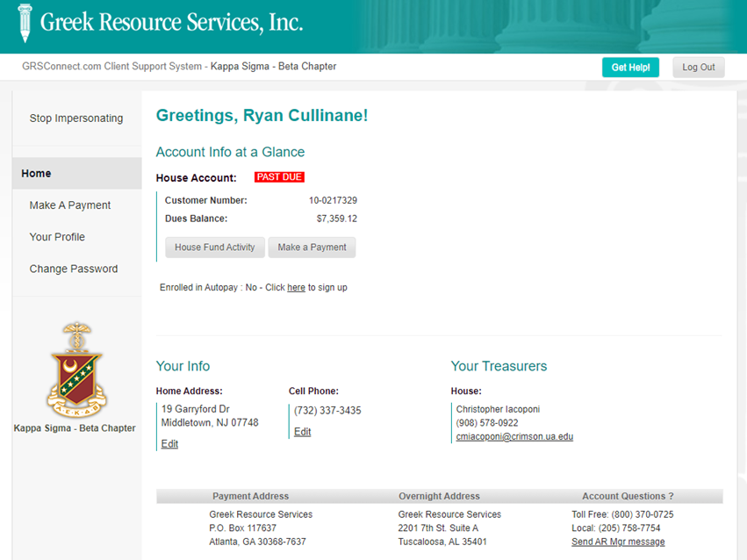
Task: Select Tuscaloosa, AL 35401 text
Action: tap(442, 542)
